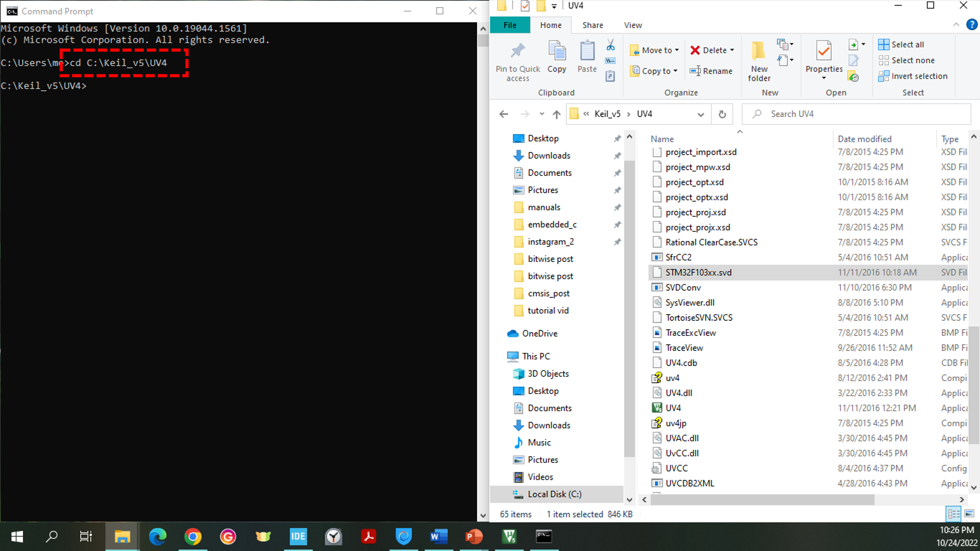The image size is (980, 551).
Task: Expand the Delete dropdown arrow
Action: 732,50
